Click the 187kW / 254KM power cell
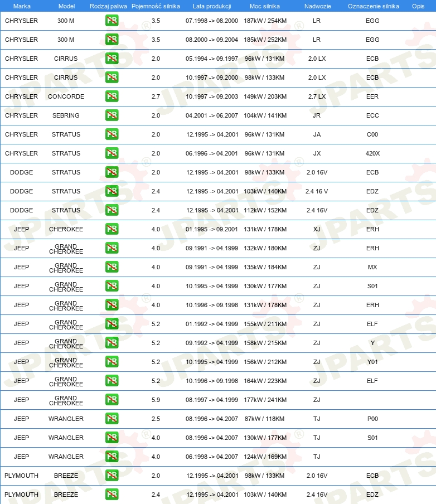The width and height of the screenshot is (436, 504). [x=265, y=21]
